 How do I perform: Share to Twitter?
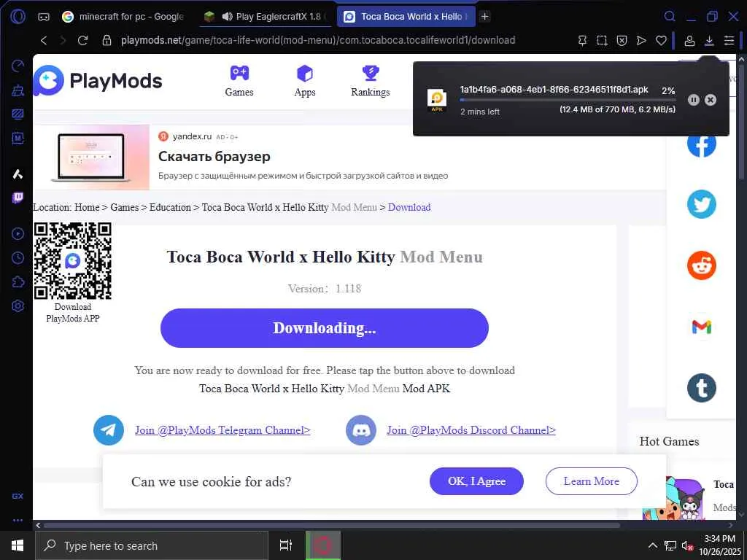pyautogui.click(x=701, y=204)
